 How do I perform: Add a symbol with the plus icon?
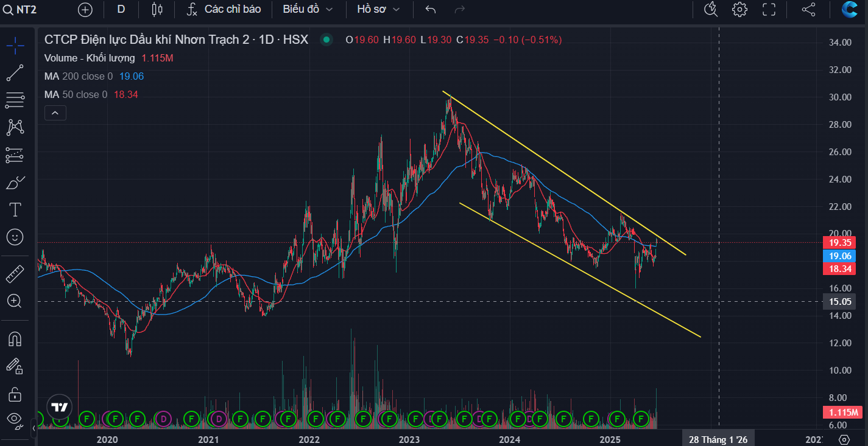85,9
